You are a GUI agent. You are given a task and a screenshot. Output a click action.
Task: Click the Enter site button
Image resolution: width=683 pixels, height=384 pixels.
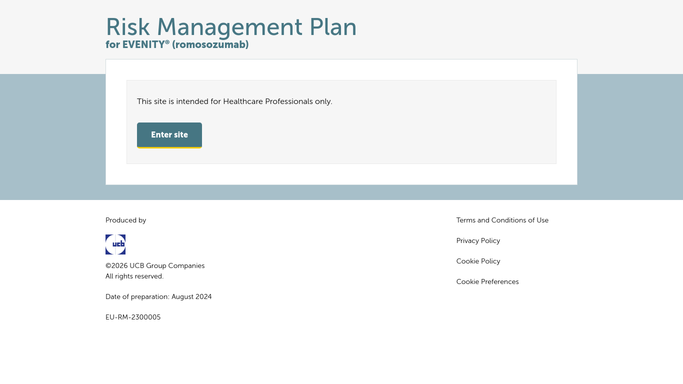click(169, 135)
